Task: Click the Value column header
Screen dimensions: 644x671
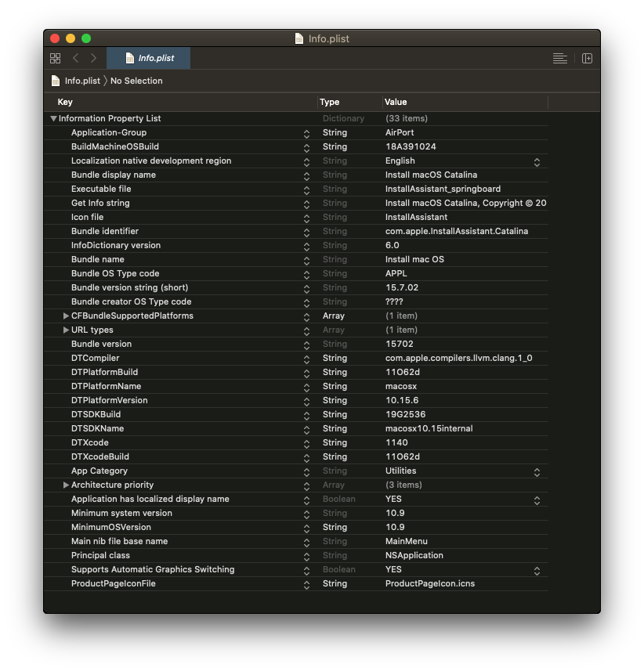Action: pyautogui.click(x=396, y=102)
